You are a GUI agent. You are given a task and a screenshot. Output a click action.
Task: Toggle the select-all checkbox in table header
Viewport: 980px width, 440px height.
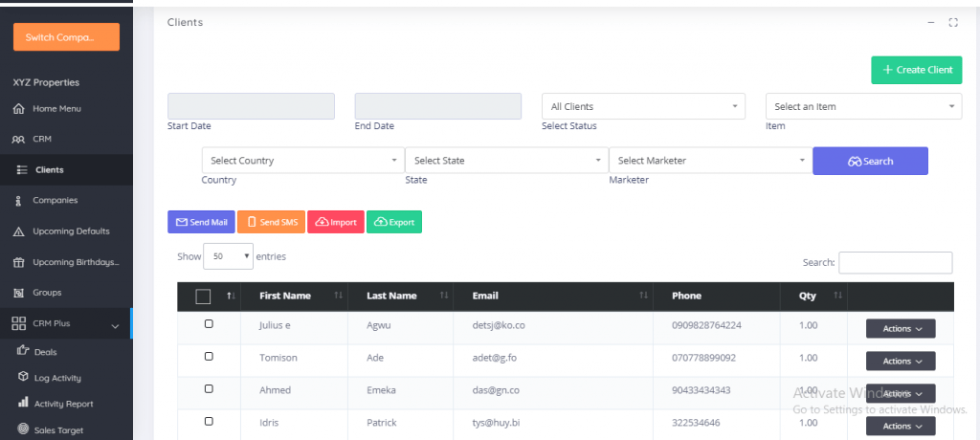(203, 297)
